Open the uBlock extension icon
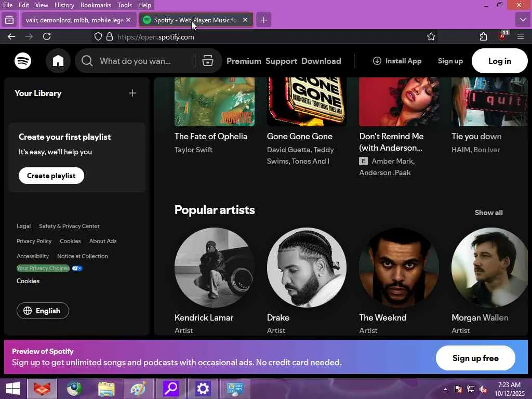Image resolution: width=532 pixels, height=399 pixels. coord(502,36)
